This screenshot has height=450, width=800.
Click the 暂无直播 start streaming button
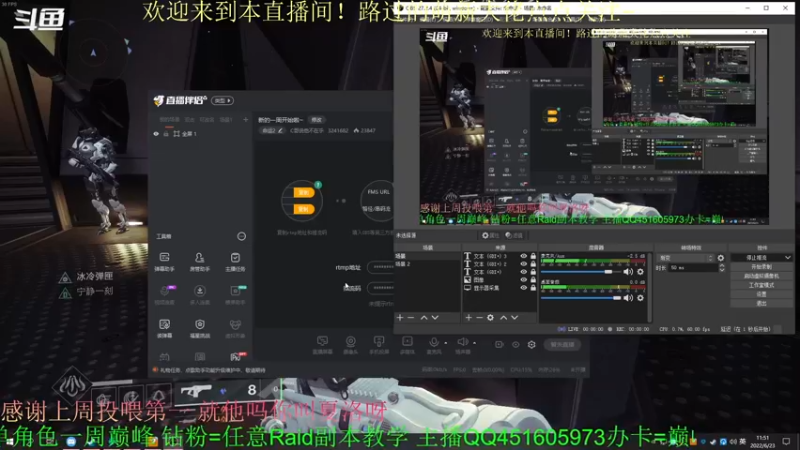pos(562,345)
